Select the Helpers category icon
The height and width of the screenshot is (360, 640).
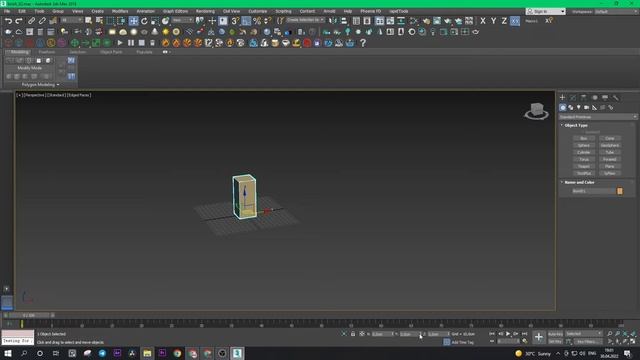(x=595, y=107)
